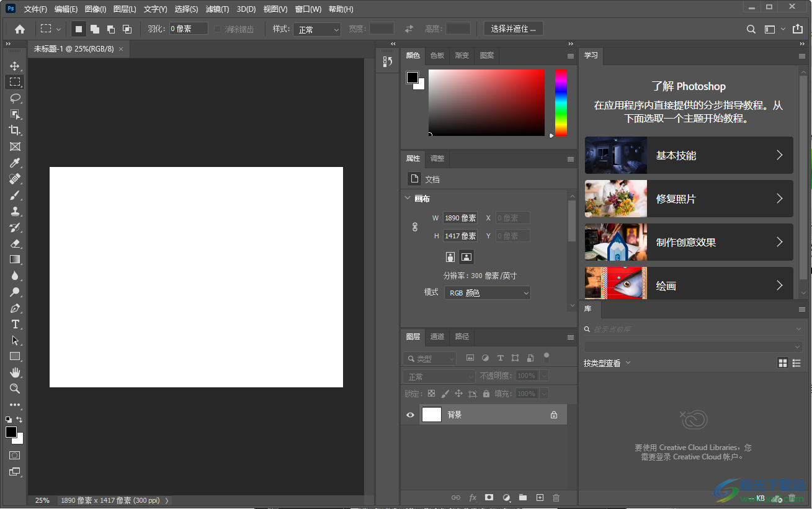Open the layer filter type (类型) dropdown
The image size is (812, 509).
pyautogui.click(x=430, y=358)
